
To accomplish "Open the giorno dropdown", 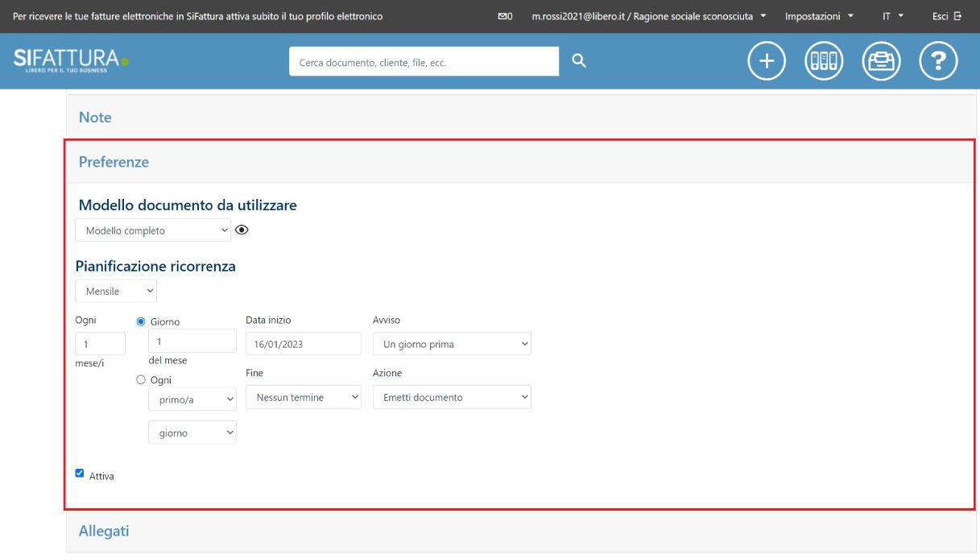I will pyautogui.click(x=192, y=433).
